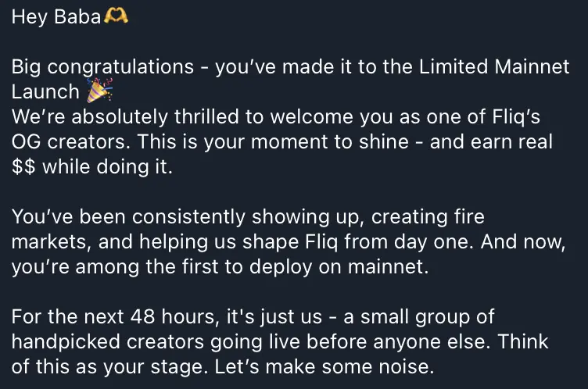588x389 pixels.
Task: Click the words "And now,"
Action: [523, 242]
